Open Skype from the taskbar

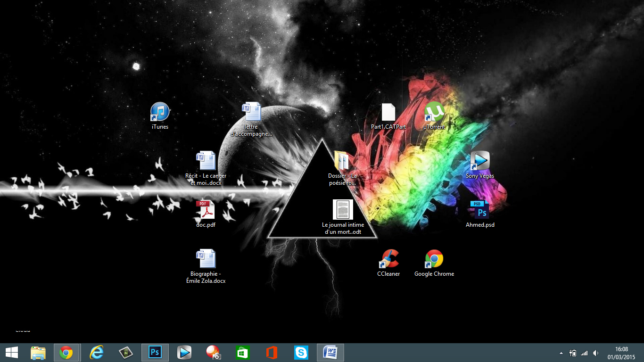[301, 353]
